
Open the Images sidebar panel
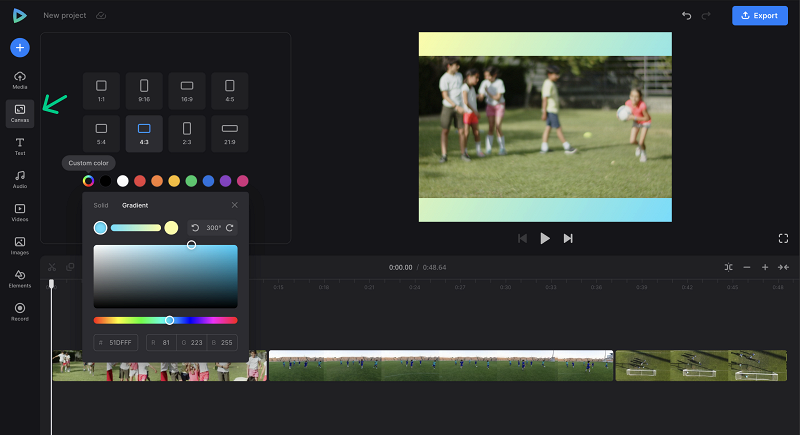20,246
